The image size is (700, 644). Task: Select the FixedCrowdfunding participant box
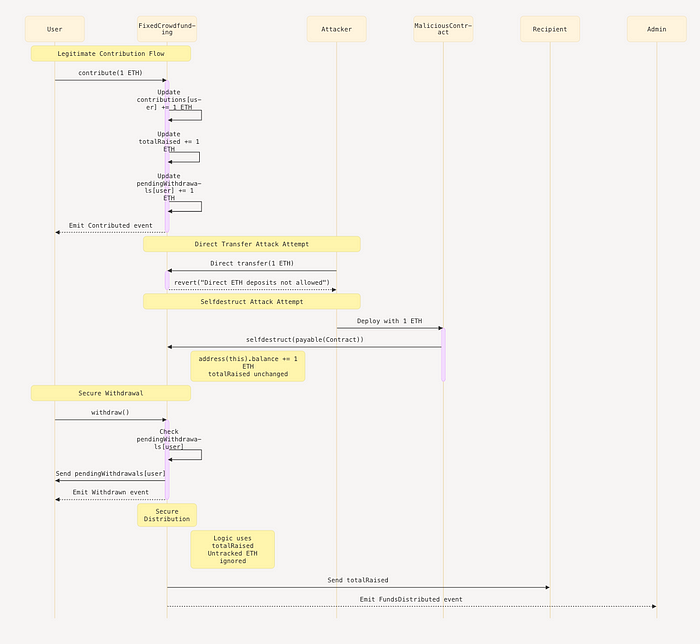click(167, 29)
